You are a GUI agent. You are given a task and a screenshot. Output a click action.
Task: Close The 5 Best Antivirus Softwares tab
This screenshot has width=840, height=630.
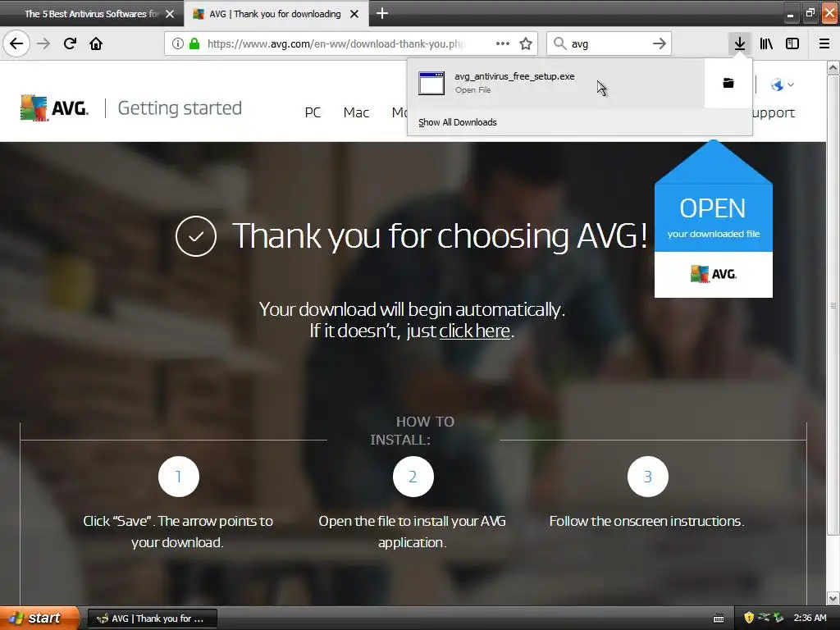170,14
